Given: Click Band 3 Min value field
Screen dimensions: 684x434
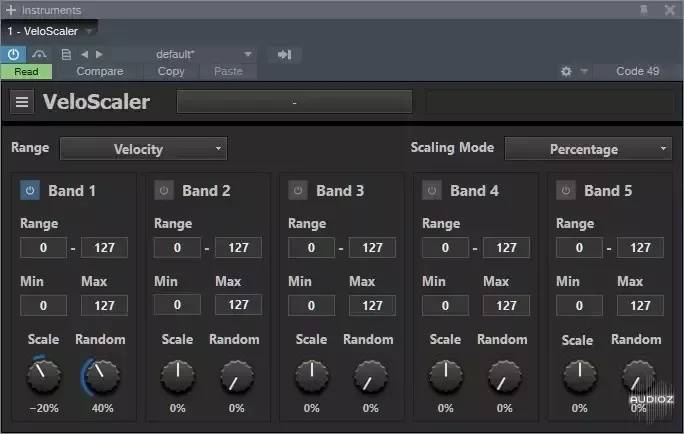Looking at the screenshot, I should [x=311, y=305].
